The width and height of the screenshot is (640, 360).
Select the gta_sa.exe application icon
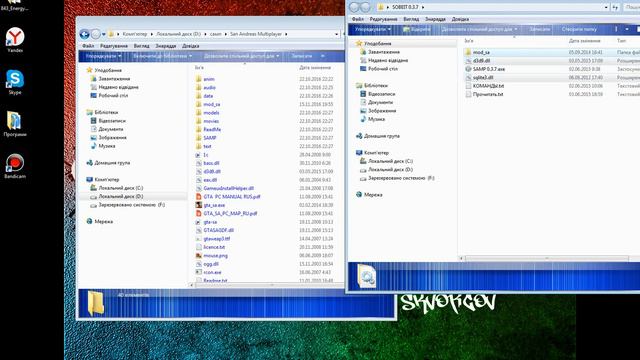pyautogui.click(x=198, y=205)
